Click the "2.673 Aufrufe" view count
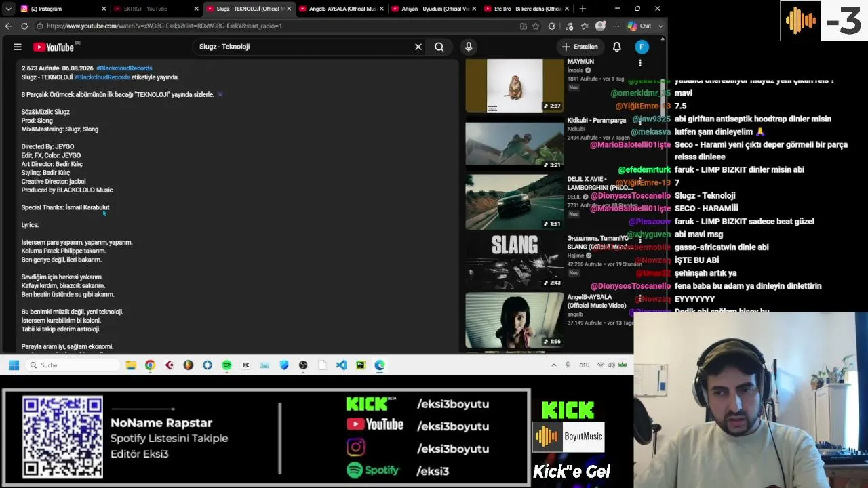The height and width of the screenshot is (488, 868). (40, 68)
